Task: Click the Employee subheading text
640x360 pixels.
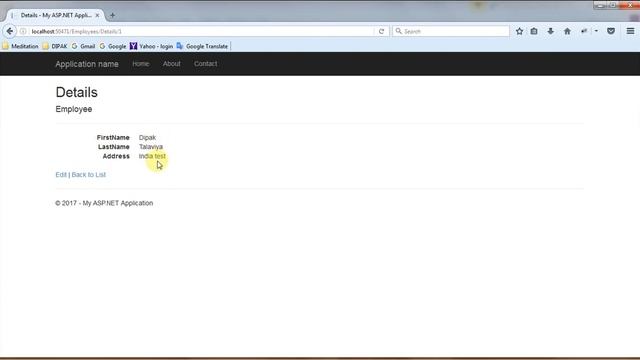Action: tap(74, 109)
